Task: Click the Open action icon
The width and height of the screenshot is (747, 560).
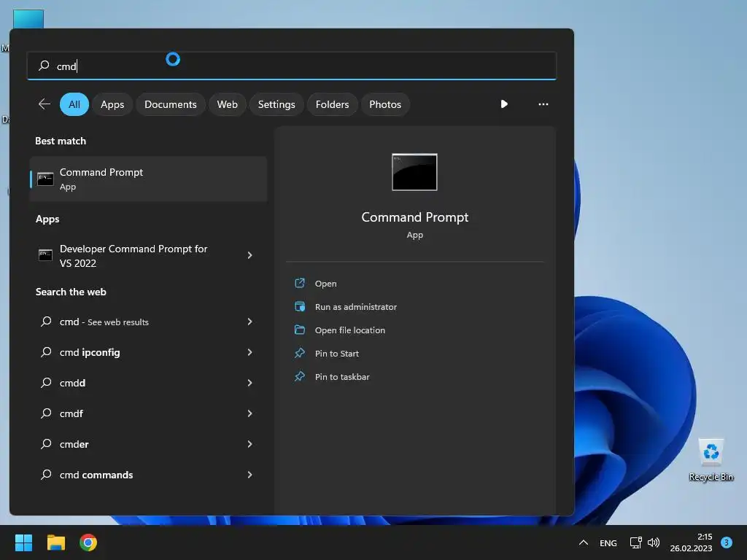Action: 300,284
